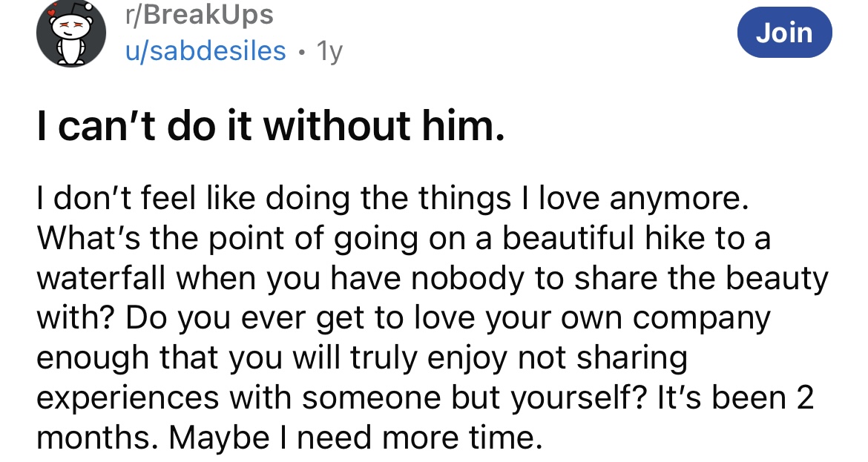868x462 pixels.
Task: Open u/sabdesiles user profile
Action: coord(206,51)
